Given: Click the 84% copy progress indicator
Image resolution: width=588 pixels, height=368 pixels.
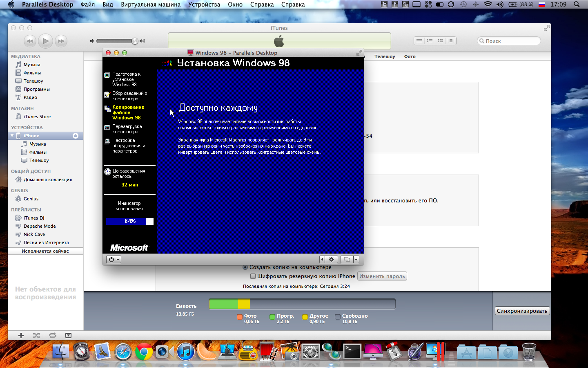Looking at the screenshot, I should pyautogui.click(x=130, y=221).
